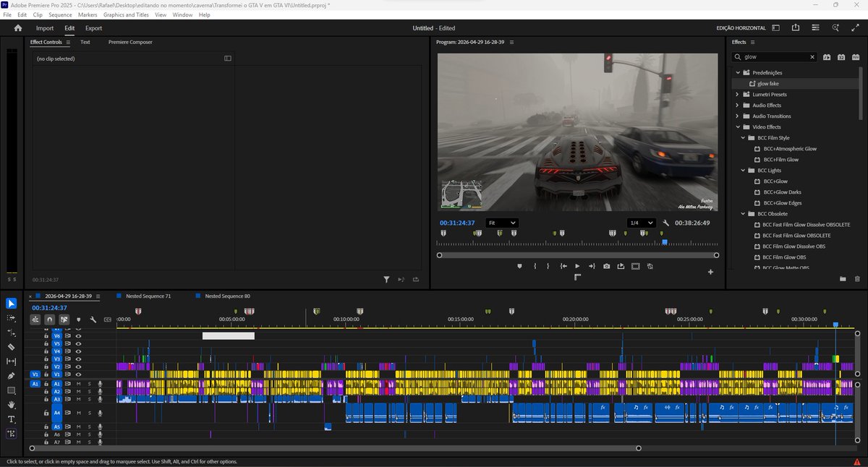Play the sequence in Program monitor

[x=577, y=266]
